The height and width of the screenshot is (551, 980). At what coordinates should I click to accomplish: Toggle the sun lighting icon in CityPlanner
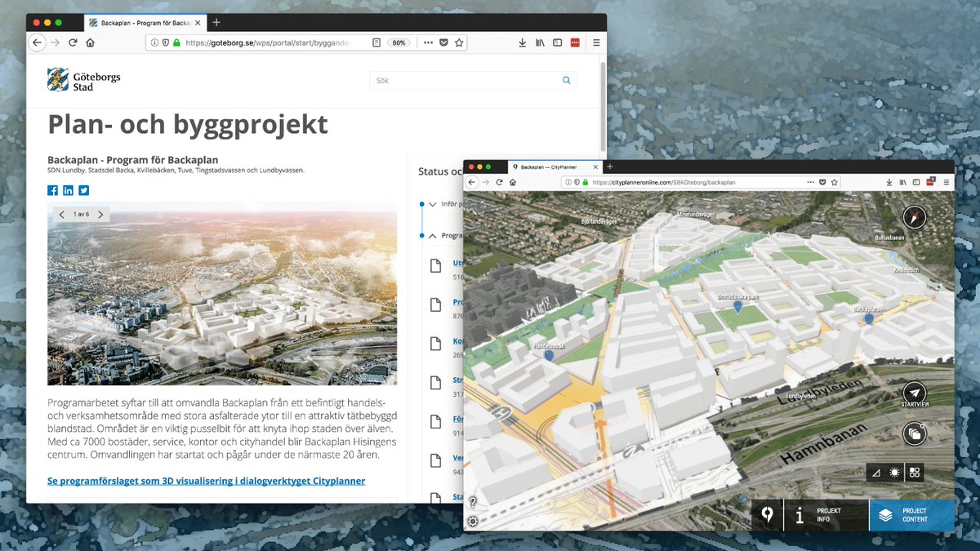(x=895, y=473)
